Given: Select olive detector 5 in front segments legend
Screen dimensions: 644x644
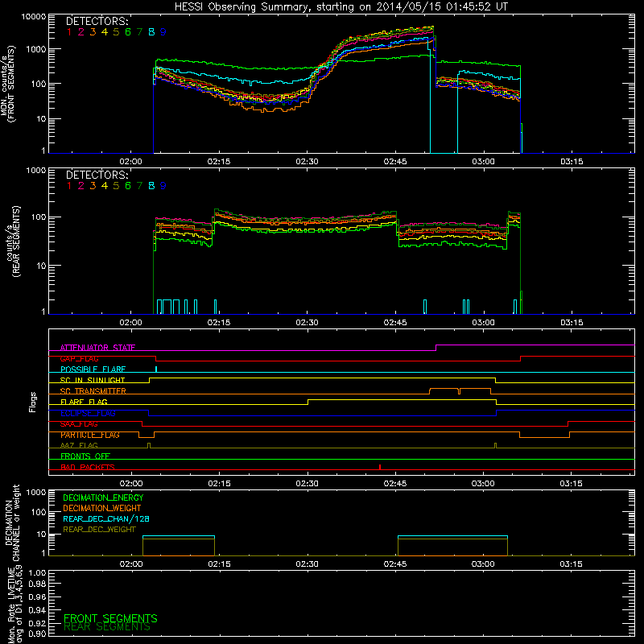Looking at the screenshot, I should click(x=116, y=32).
